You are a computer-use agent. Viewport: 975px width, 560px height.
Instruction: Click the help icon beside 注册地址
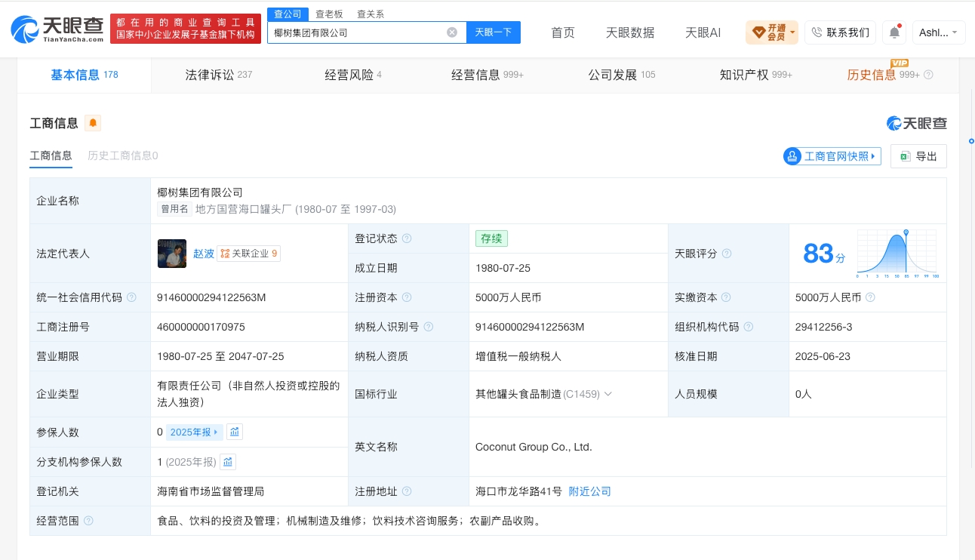[407, 491]
